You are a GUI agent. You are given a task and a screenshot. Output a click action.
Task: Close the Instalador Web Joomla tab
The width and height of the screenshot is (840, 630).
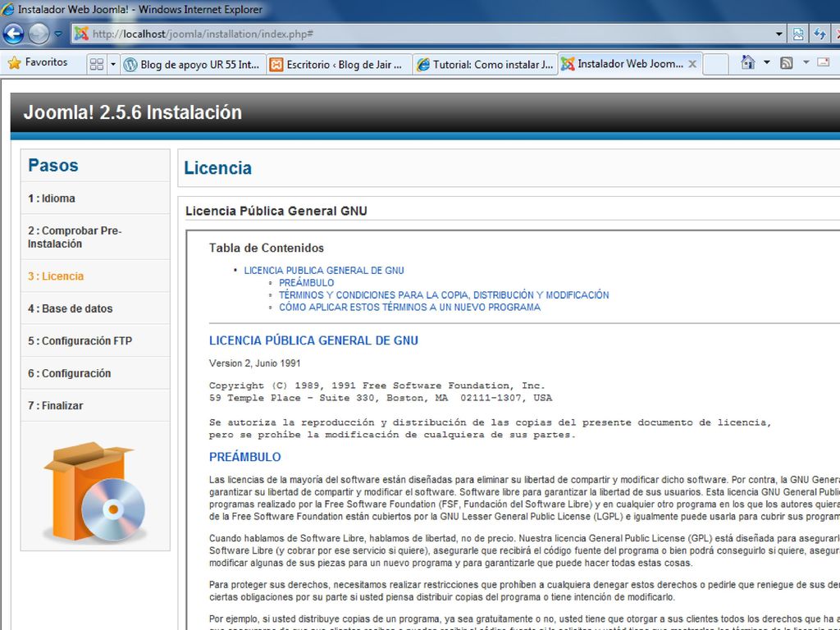[x=692, y=64]
